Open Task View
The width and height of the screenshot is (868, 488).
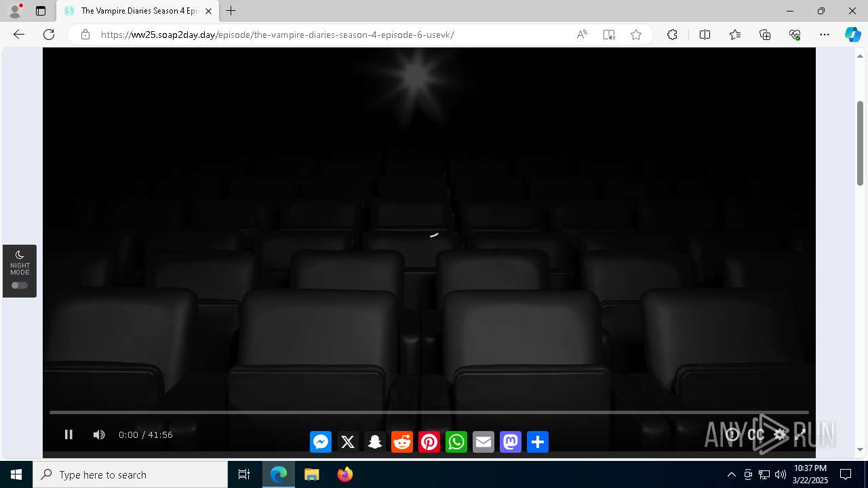(x=244, y=474)
